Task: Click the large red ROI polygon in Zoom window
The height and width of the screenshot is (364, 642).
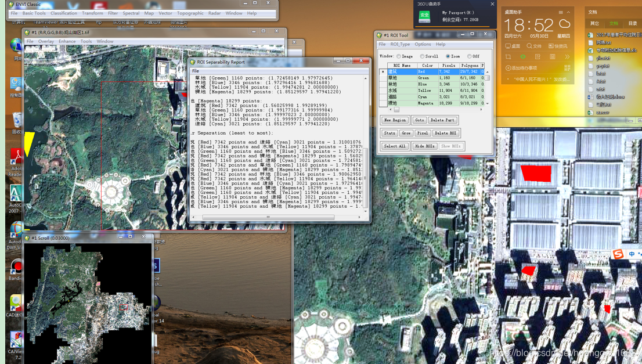Action: (x=536, y=173)
